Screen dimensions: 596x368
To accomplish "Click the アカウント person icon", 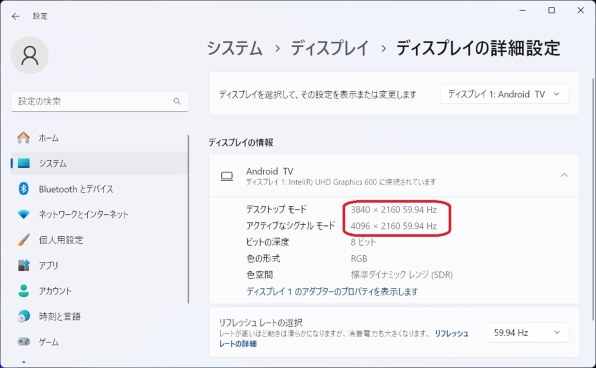I will point(24,290).
